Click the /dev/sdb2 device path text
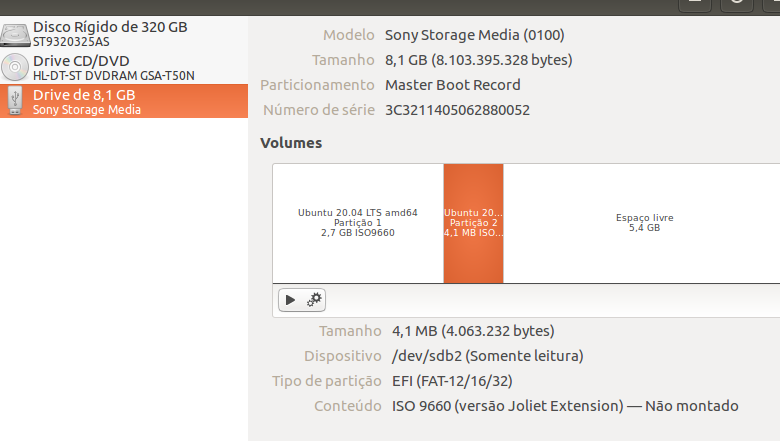The image size is (780, 441). coord(427,356)
